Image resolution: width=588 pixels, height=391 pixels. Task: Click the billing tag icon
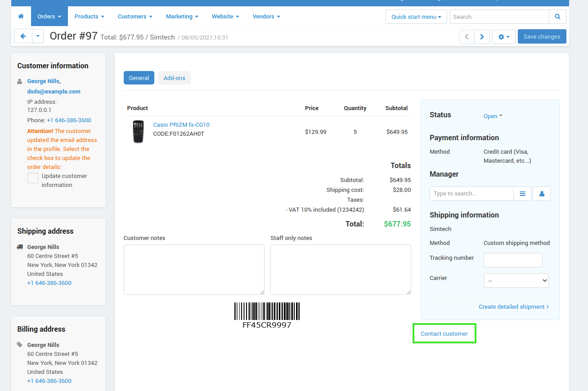pyautogui.click(x=20, y=345)
